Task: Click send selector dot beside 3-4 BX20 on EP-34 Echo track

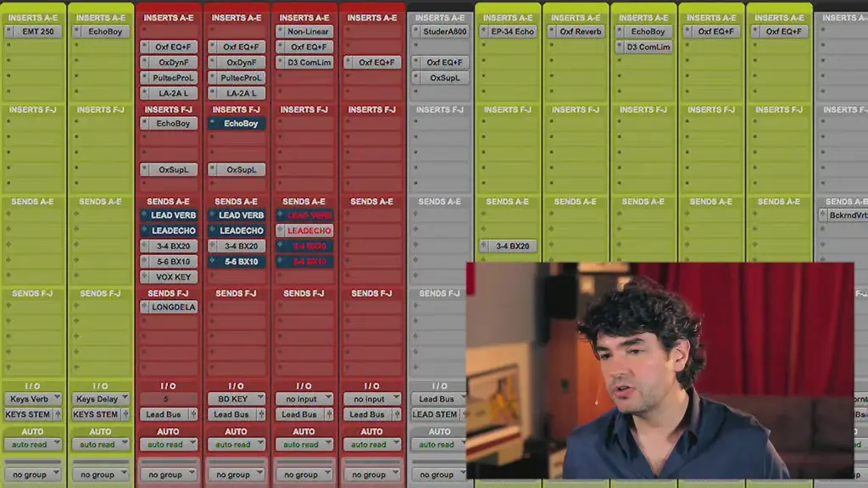Action: [484, 246]
